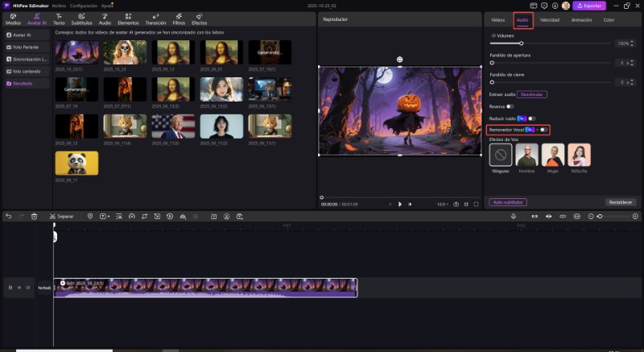The width and height of the screenshot is (644, 352).
Task: Click the Exportar button
Action: click(x=588, y=6)
